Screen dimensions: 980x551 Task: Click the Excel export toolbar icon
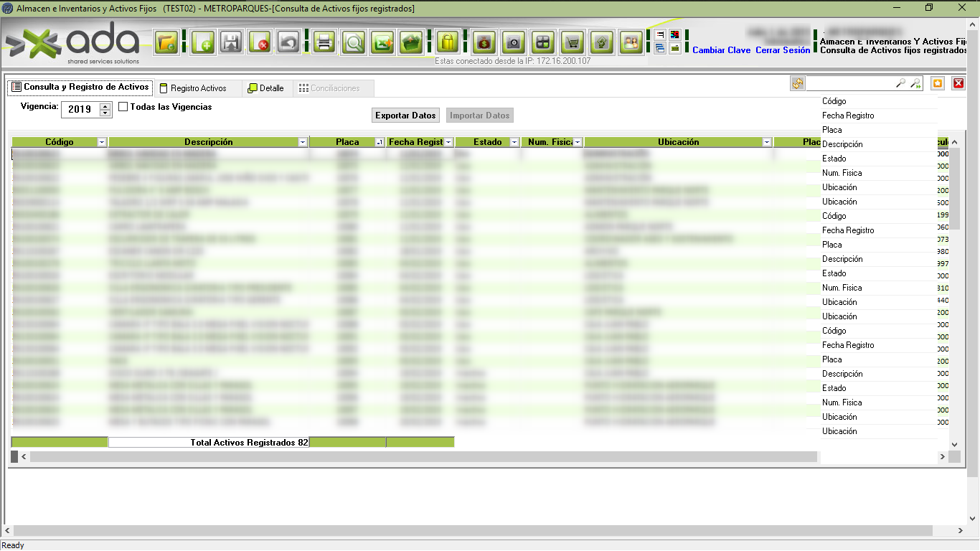tap(382, 43)
